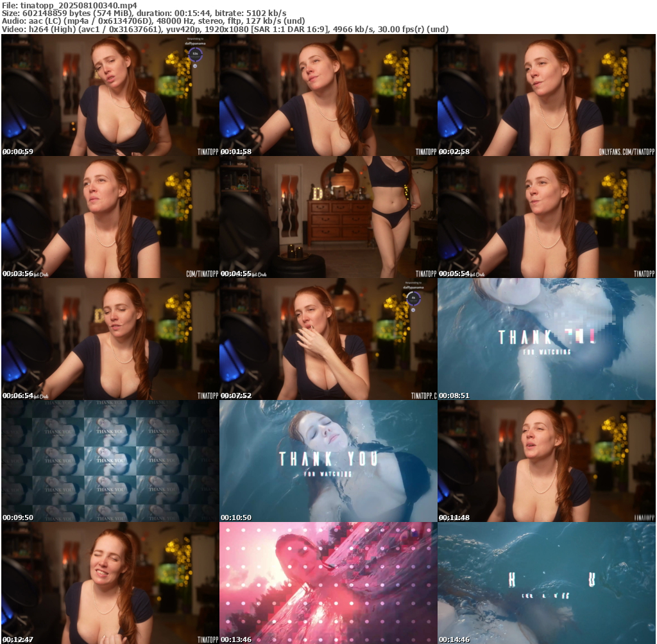Select the frame at 00:03:56

coord(110,217)
